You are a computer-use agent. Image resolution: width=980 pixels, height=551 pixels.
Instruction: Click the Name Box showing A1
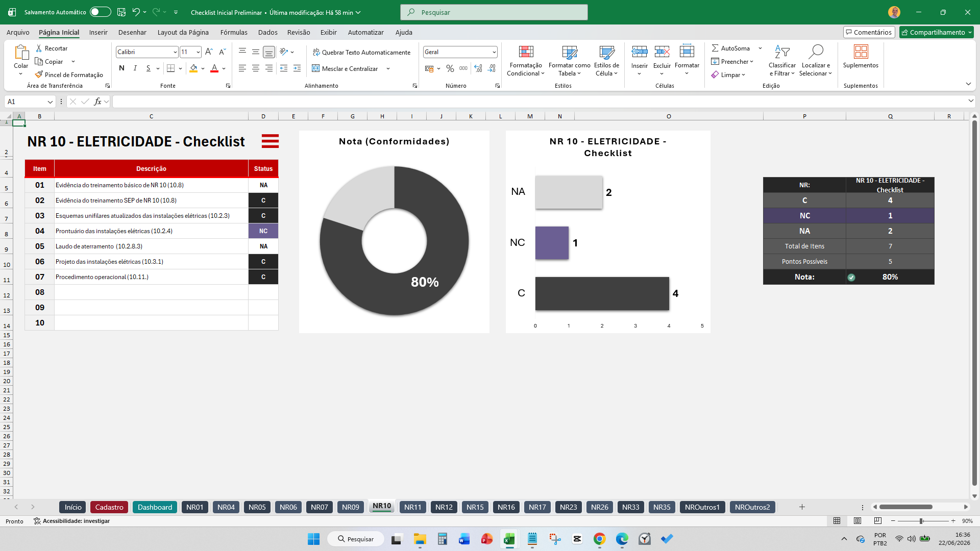(30, 102)
